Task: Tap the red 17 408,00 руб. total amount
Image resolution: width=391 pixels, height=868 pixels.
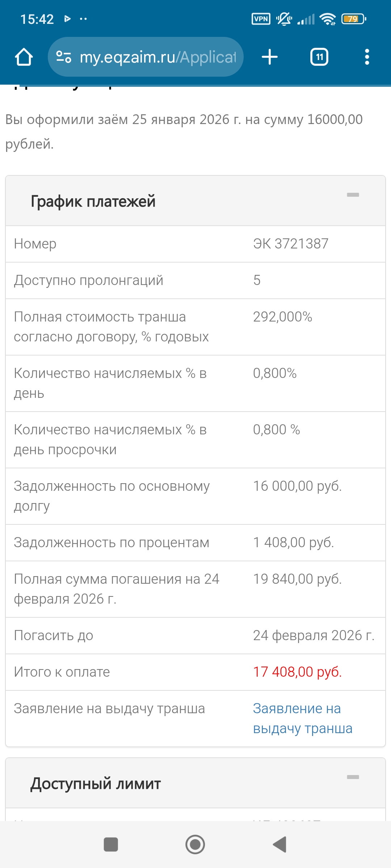Action: tap(297, 672)
